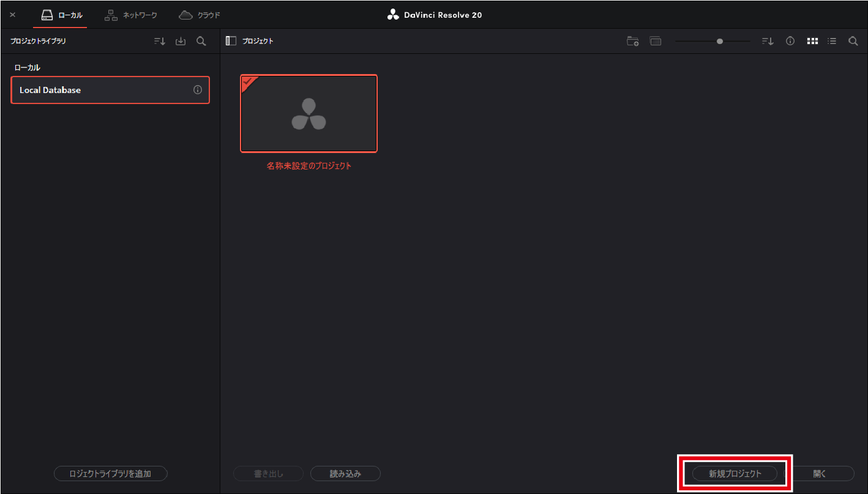Screen dimensions: 868x494
Task: Open the sort menu for project libraries
Action: [x=160, y=41]
